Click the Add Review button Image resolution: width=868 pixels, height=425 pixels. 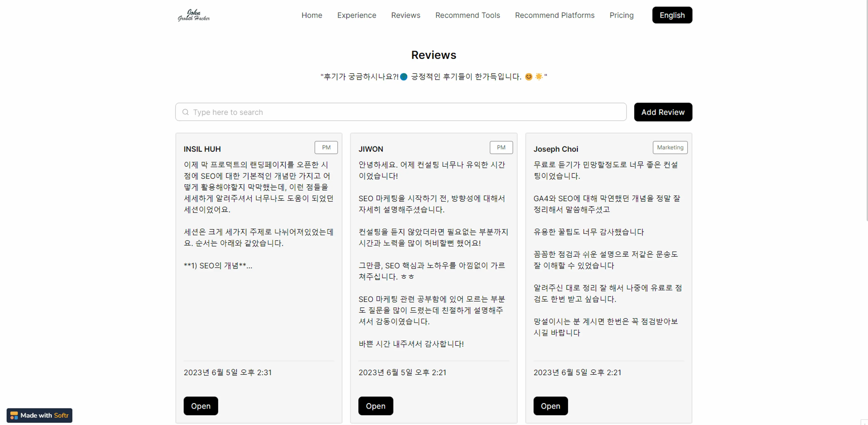[x=663, y=112]
